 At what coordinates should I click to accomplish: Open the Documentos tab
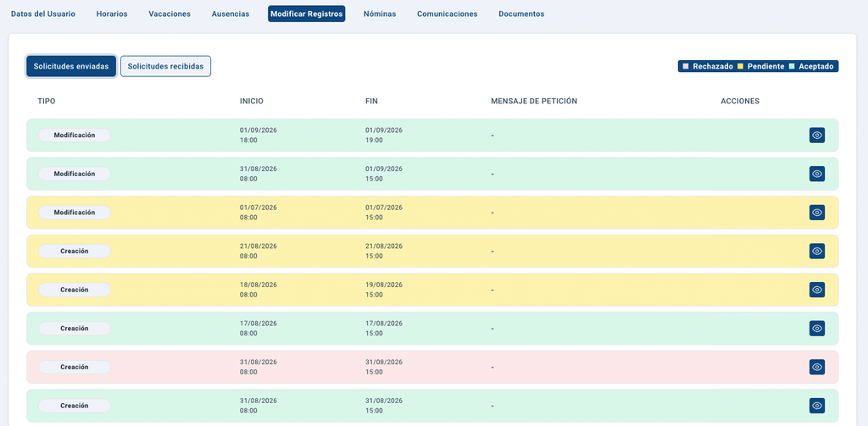click(x=521, y=14)
